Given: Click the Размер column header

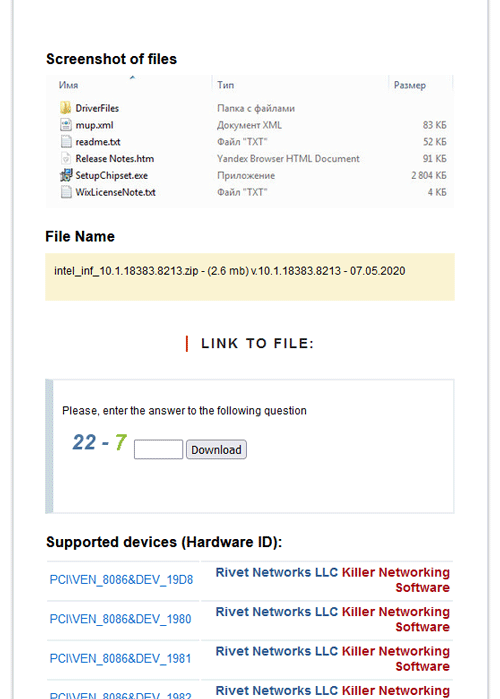Looking at the screenshot, I should (x=410, y=85).
